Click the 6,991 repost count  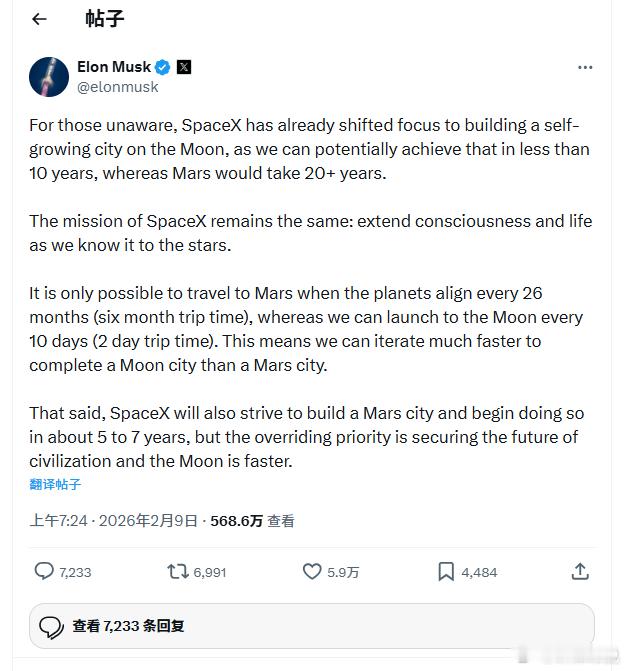tap(210, 573)
